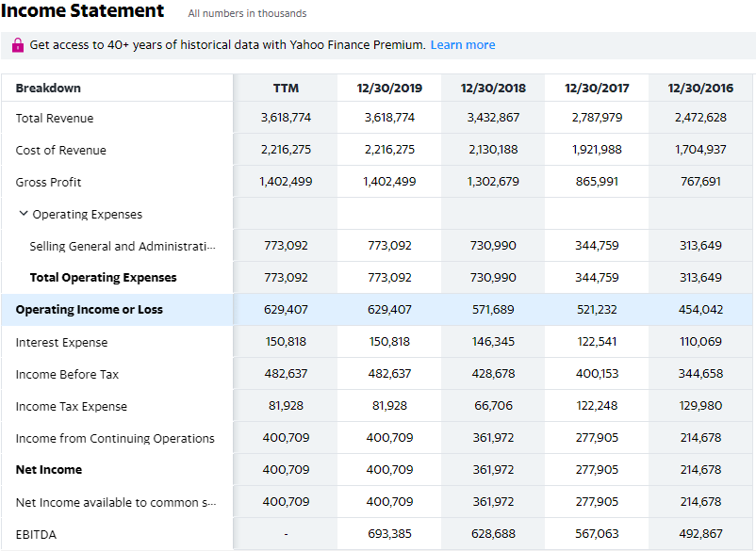Open the Learn more premium link
The width and height of the screenshot is (756, 551).
coord(462,45)
